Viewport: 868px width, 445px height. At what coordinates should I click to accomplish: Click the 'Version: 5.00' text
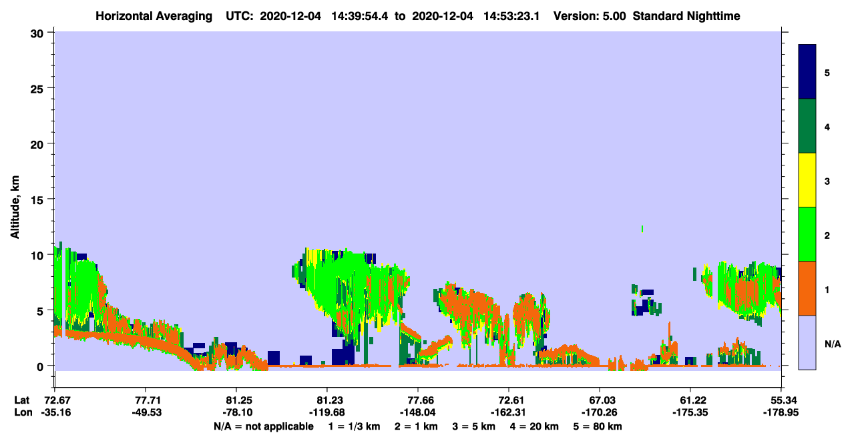click(x=590, y=15)
